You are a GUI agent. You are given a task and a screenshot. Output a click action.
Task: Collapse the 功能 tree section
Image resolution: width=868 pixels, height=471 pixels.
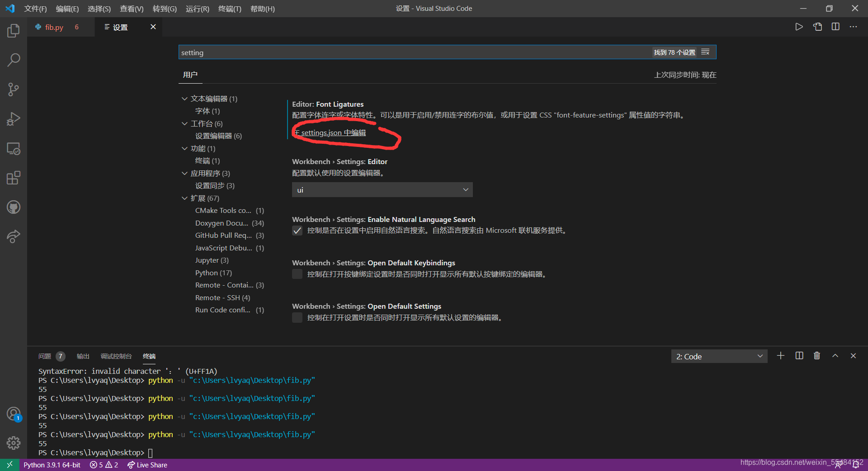(x=184, y=148)
